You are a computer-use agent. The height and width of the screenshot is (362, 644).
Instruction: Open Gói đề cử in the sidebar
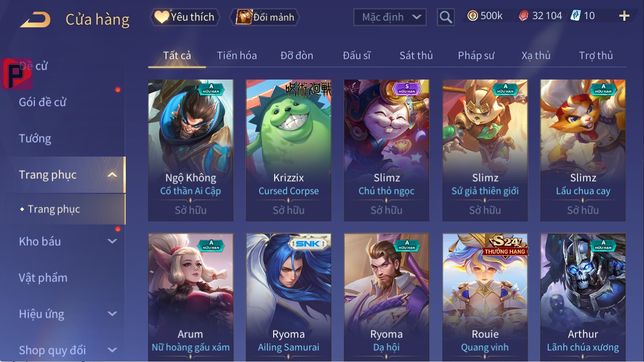point(43,102)
